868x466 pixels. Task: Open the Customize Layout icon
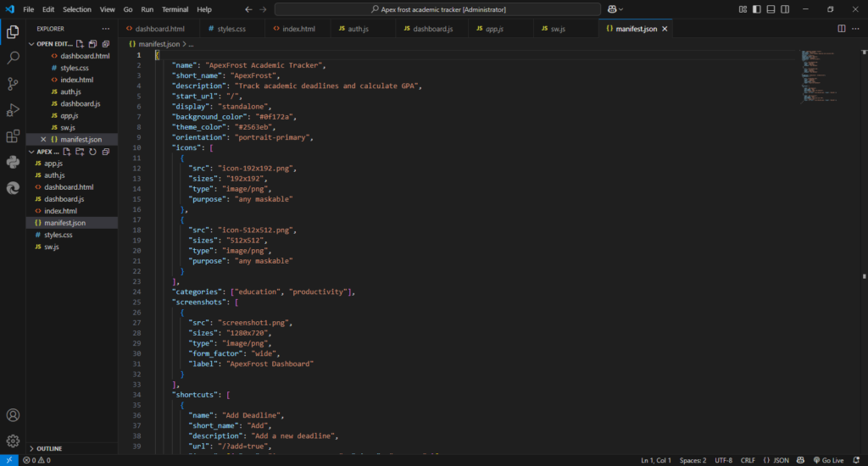tap(743, 9)
